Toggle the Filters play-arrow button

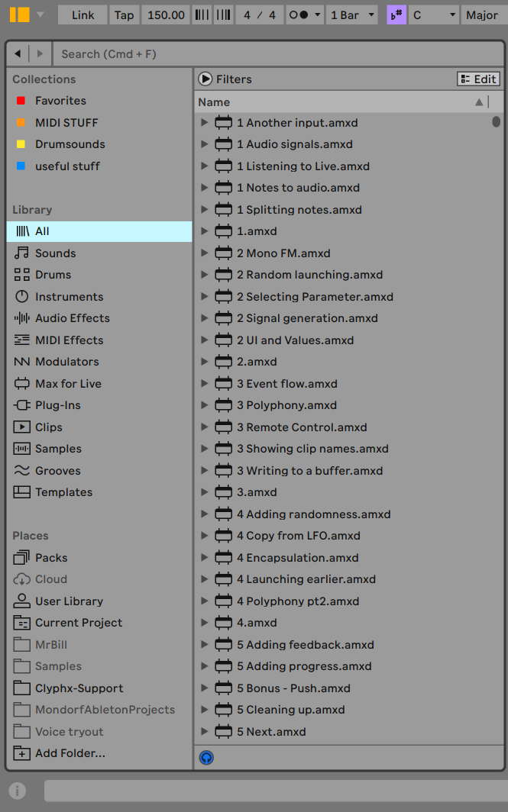pos(205,79)
